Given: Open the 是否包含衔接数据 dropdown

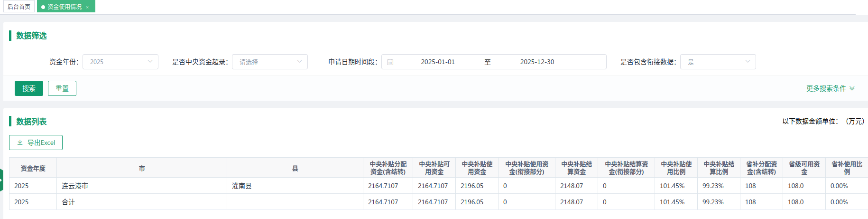Looking at the screenshot, I should [x=718, y=62].
